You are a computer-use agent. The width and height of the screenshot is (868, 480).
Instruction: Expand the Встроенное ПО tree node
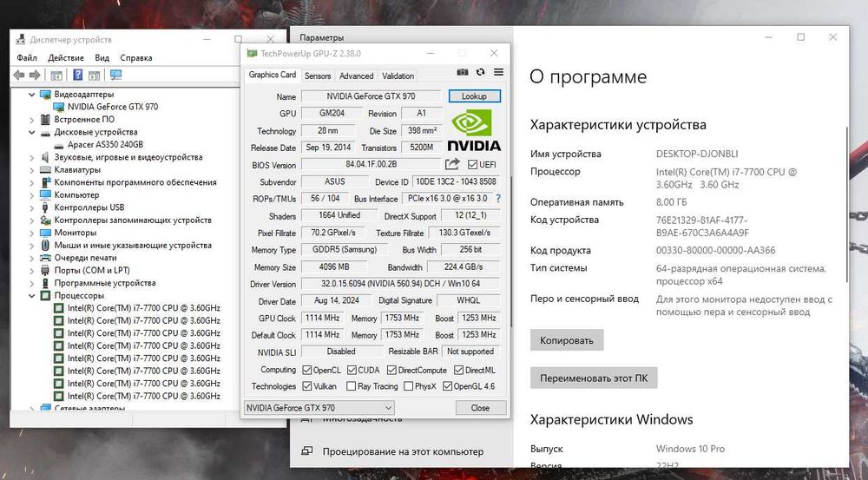31,120
